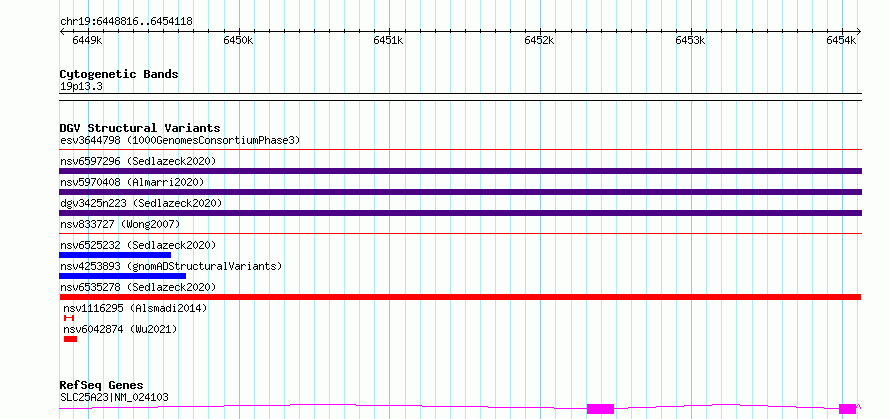Click the DGV Structural Variants track title
890x419 pixels.
pos(140,128)
